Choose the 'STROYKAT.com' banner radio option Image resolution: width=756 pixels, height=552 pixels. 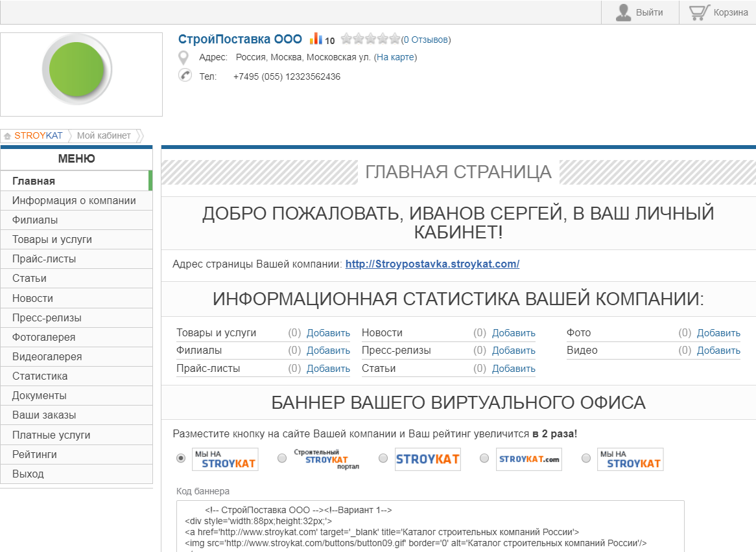(484, 458)
